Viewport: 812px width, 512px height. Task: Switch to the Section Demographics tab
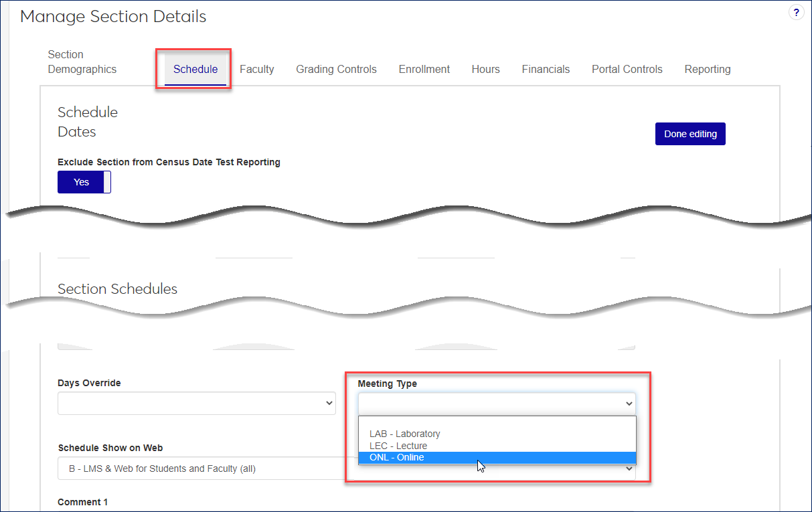[82, 62]
